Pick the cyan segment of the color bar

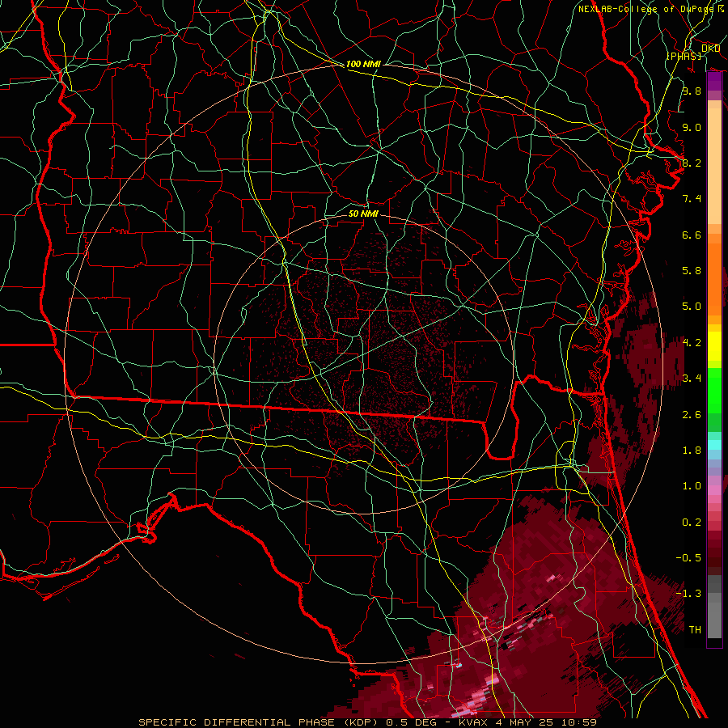(714, 445)
